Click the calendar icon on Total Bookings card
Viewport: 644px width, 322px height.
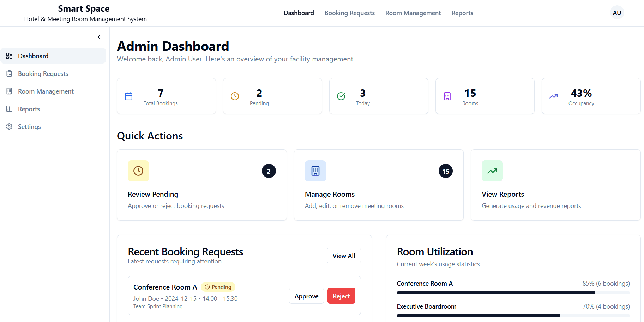128,96
